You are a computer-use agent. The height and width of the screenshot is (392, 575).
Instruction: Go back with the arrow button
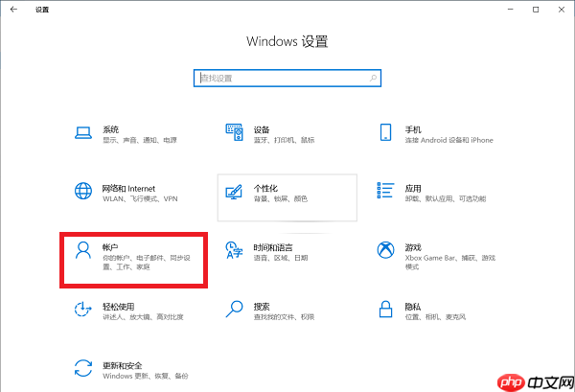tap(13, 10)
